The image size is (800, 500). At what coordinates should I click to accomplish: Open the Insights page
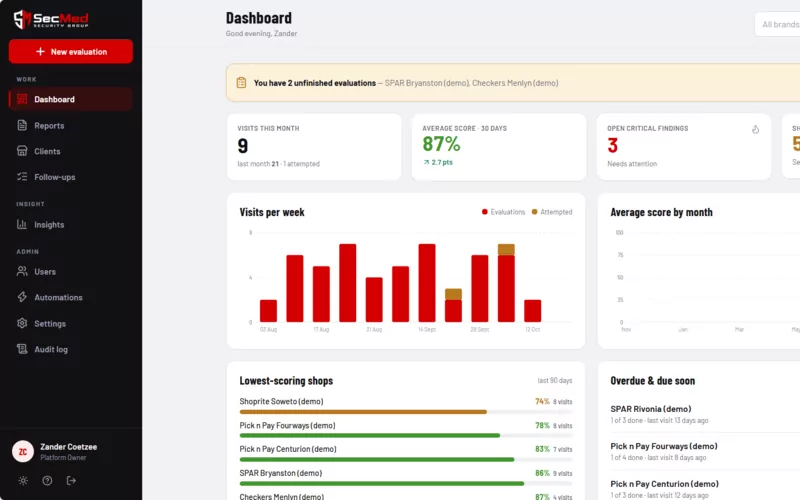point(71,224)
